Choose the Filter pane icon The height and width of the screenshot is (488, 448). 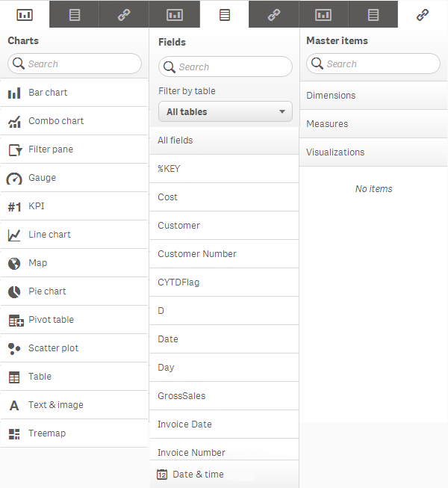point(14,150)
